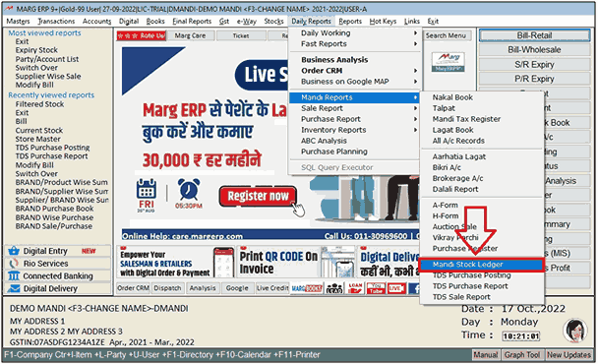Click the P/R Expiry button

click(534, 79)
